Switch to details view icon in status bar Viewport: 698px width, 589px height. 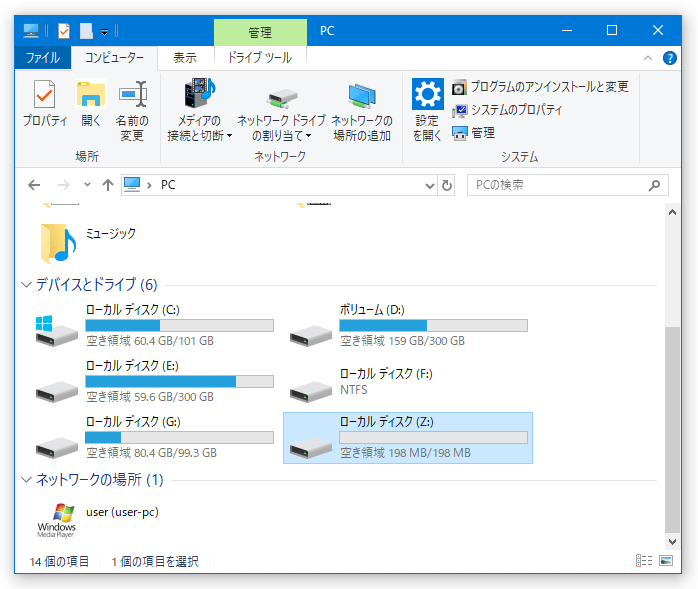coord(644,561)
